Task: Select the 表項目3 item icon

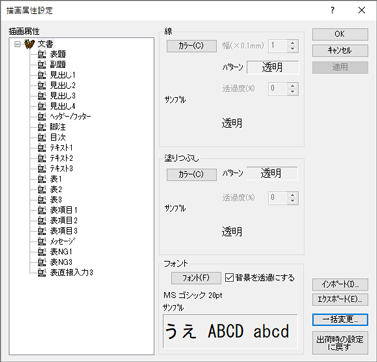Action: pos(42,231)
